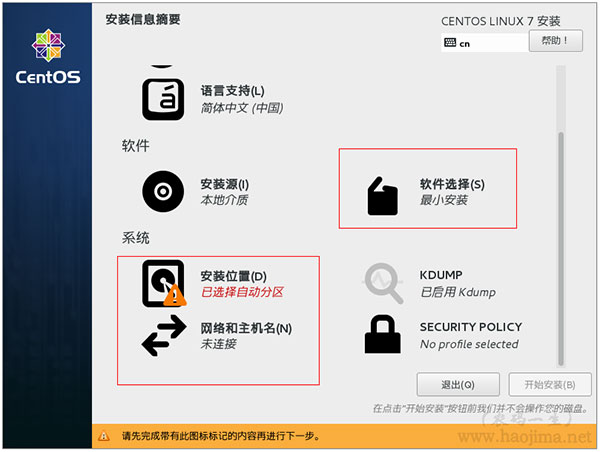Image resolution: width=600 pixels, height=452 pixels.
Task: Click the red 已选择自动分区 status text
Action: (x=242, y=292)
